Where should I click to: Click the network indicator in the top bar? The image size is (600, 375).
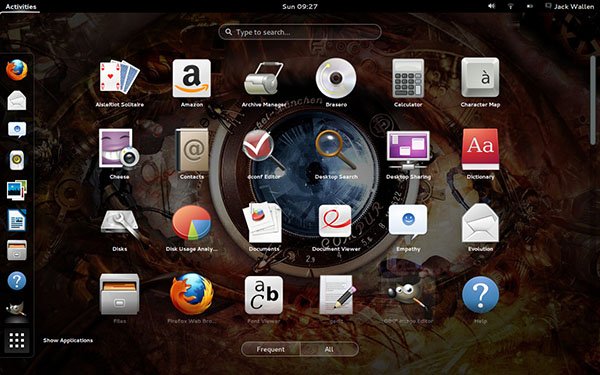point(510,6)
